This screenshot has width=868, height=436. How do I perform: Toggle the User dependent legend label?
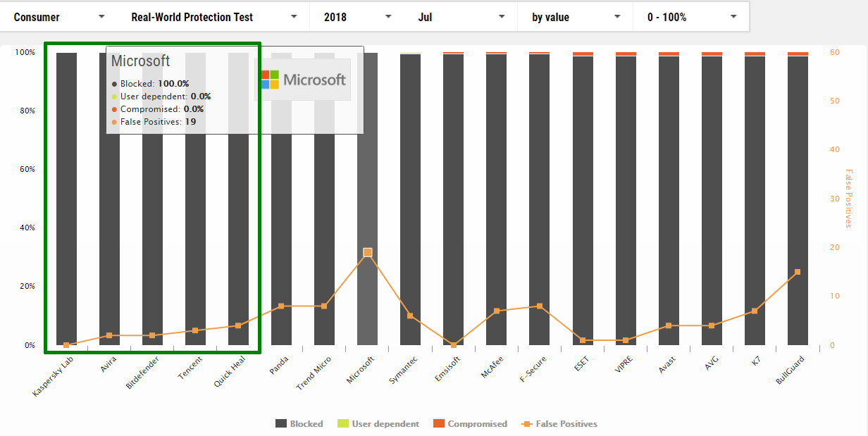pos(385,424)
